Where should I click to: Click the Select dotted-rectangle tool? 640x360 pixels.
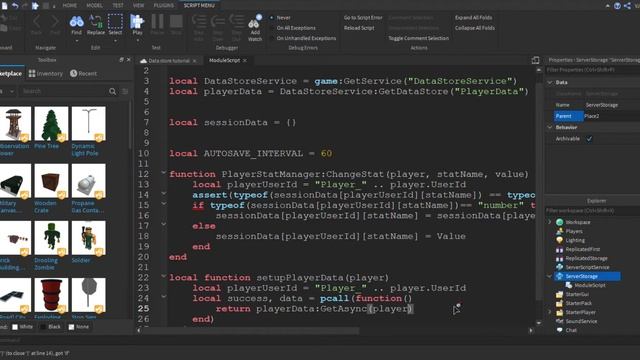(115, 21)
